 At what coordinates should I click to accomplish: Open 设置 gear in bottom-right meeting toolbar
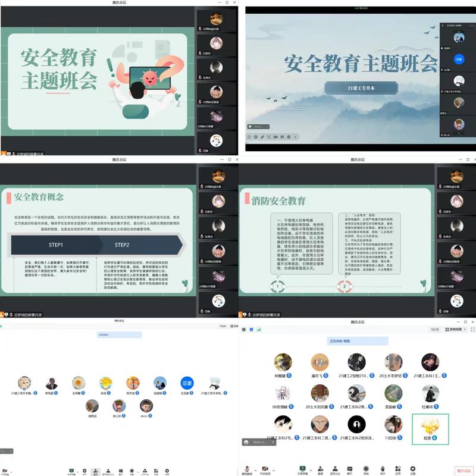pyautogui.click(x=412, y=469)
